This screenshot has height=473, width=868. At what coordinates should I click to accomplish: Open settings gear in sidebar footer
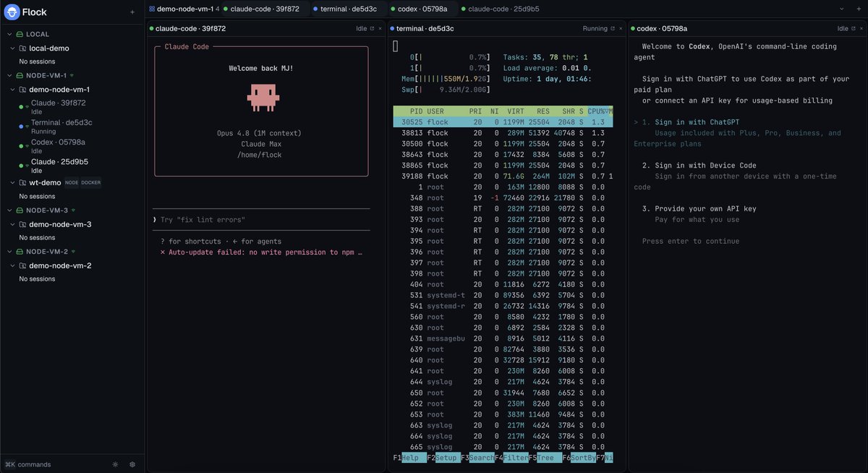pyautogui.click(x=132, y=464)
